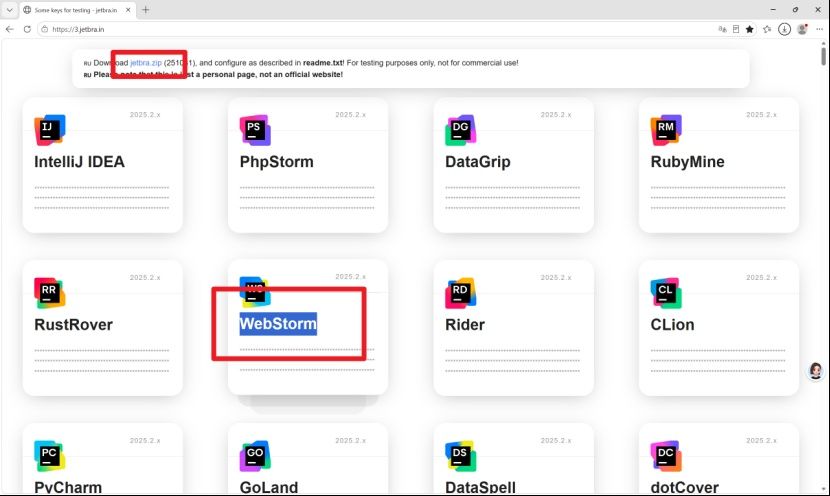
Task: Click the IntelliJ IDEA card title
Action: (79, 161)
